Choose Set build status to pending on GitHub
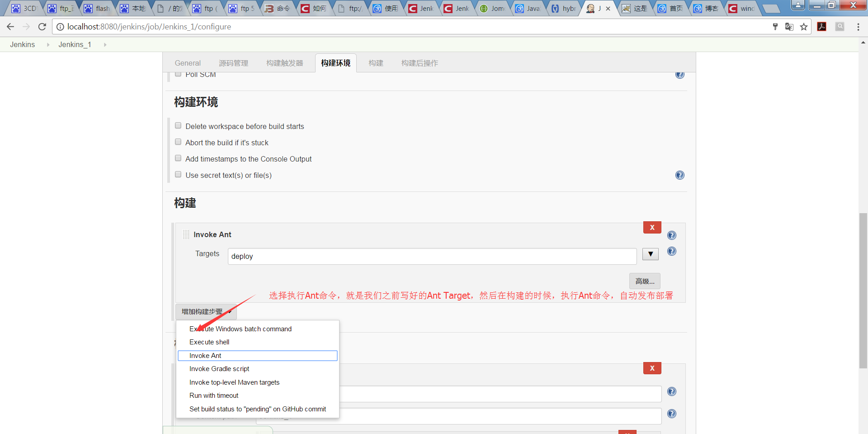 pos(258,409)
